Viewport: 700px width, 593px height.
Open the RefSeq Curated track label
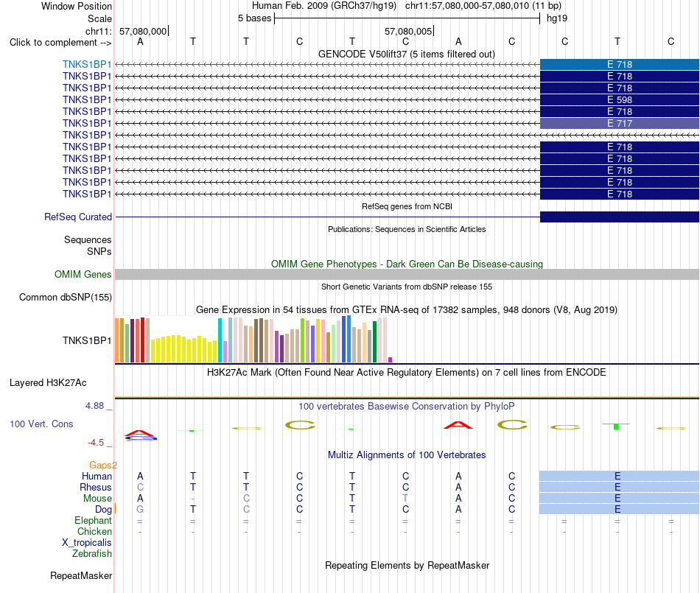click(77, 217)
